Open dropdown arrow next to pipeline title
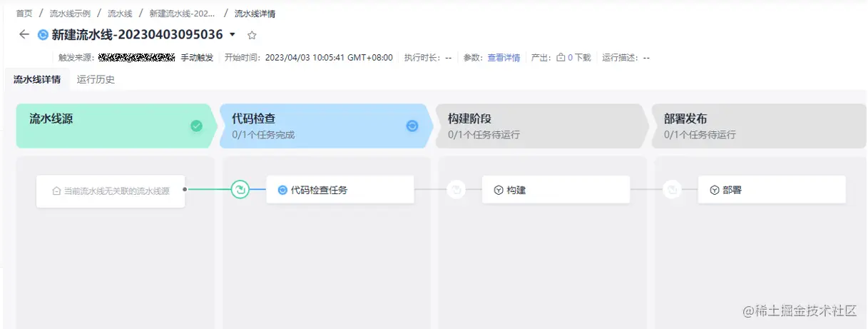 [233, 34]
